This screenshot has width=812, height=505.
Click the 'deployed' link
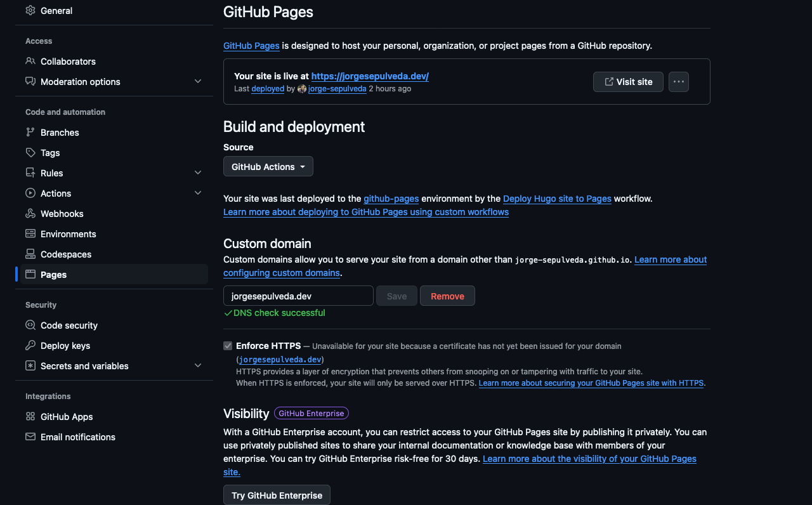coord(268,89)
